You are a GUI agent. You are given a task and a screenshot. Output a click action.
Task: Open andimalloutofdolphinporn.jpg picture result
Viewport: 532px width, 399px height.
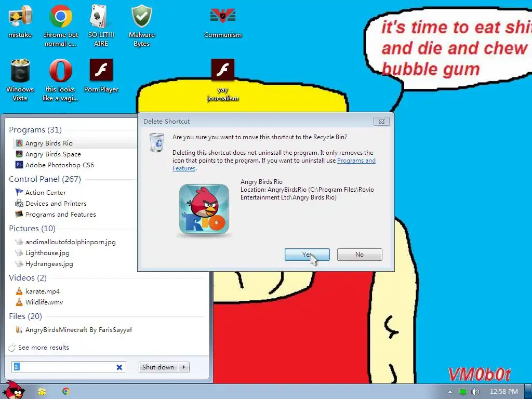[x=70, y=242]
